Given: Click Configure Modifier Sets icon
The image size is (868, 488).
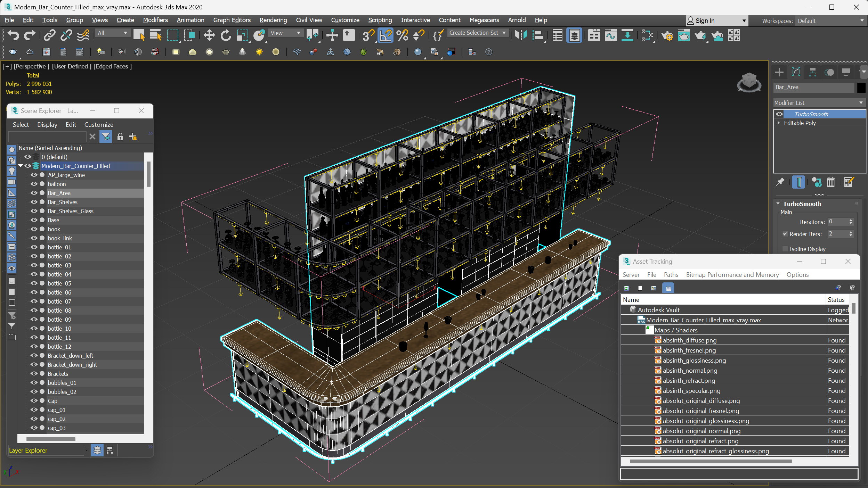Looking at the screenshot, I should coord(849,182).
